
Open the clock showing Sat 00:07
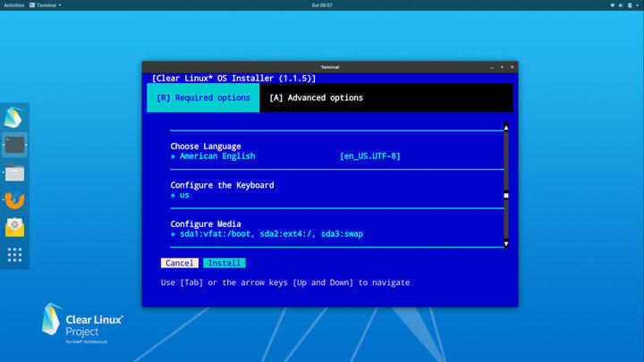(322, 5)
